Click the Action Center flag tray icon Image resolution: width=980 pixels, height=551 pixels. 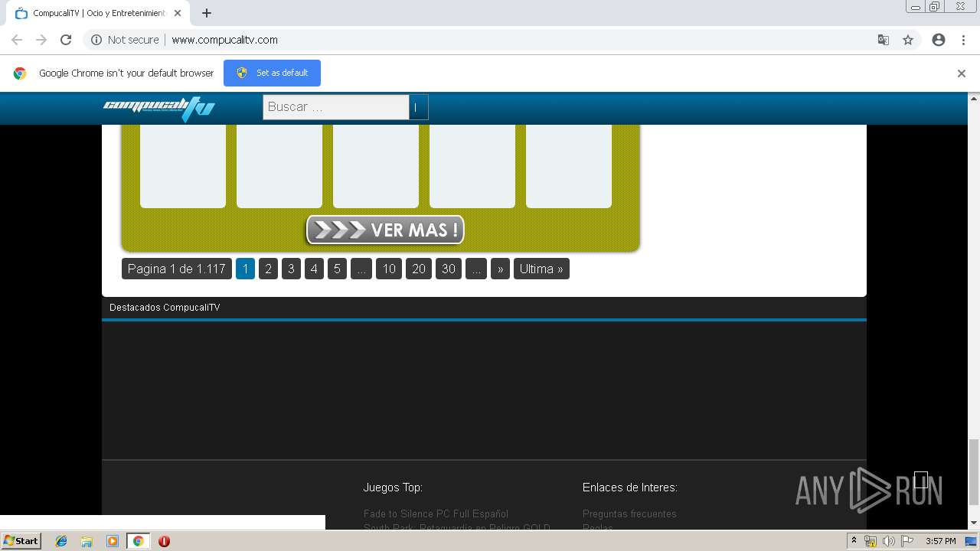(907, 541)
